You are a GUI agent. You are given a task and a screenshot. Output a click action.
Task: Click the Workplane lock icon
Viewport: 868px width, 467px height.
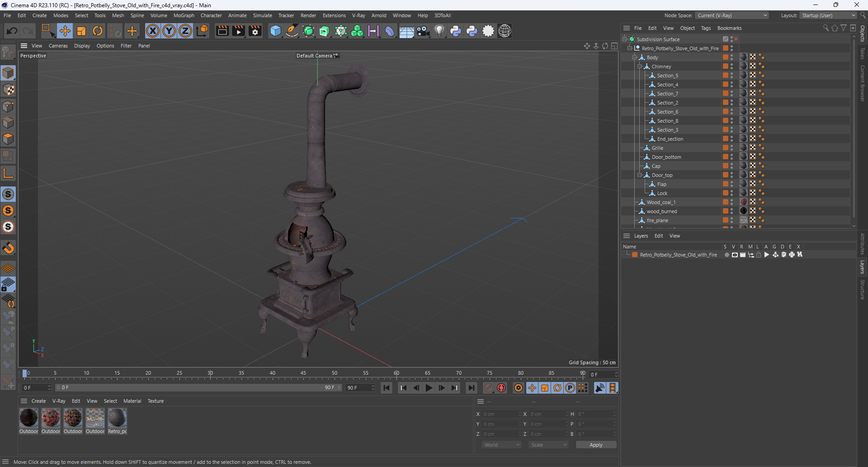click(8, 285)
